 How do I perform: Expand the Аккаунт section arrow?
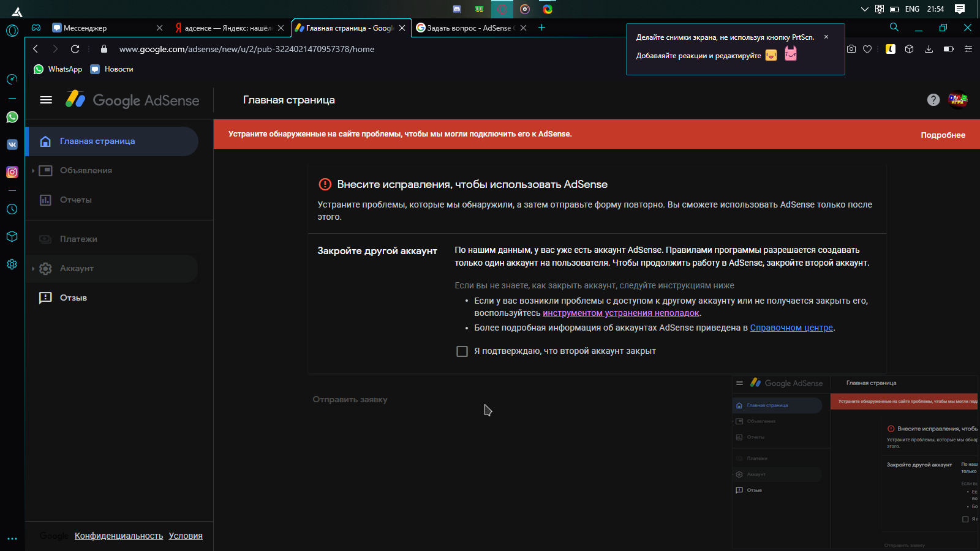33,269
